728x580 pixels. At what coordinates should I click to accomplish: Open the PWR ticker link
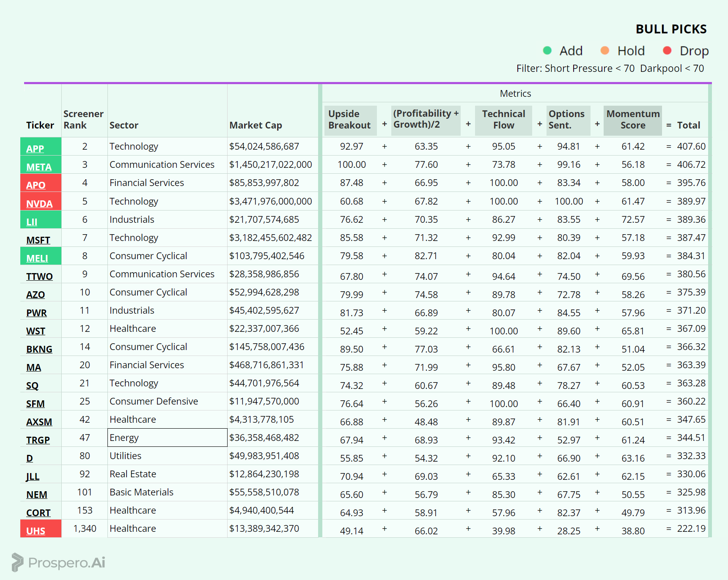point(36,313)
